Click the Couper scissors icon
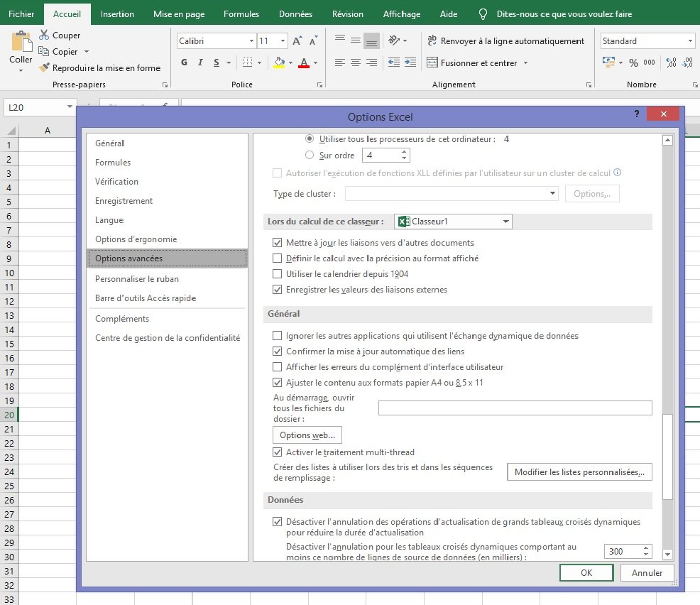Screen dimensions: 700x605 pos(44,35)
